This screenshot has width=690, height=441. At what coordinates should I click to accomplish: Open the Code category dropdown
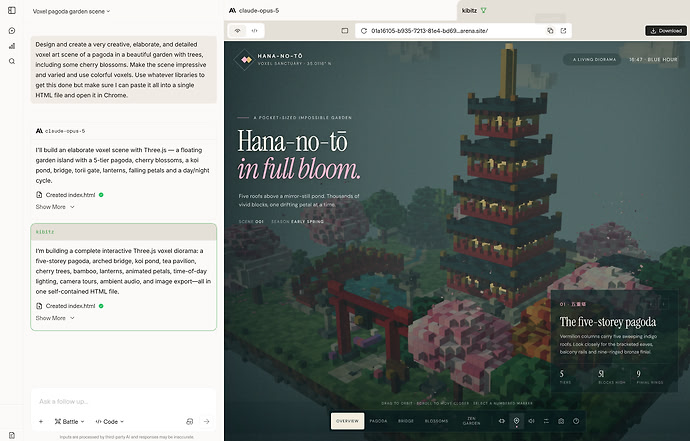pyautogui.click(x=110, y=422)
